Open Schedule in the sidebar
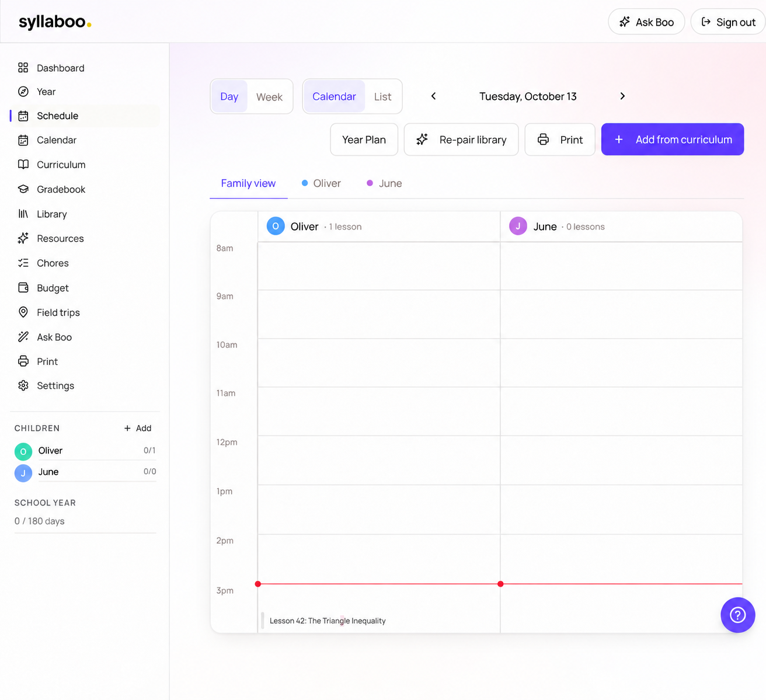 coord(85,116)
